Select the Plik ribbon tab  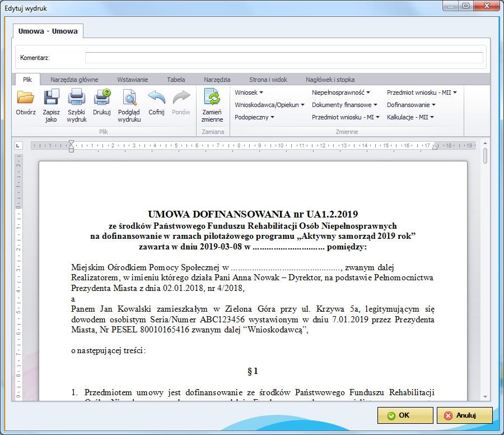27,80
